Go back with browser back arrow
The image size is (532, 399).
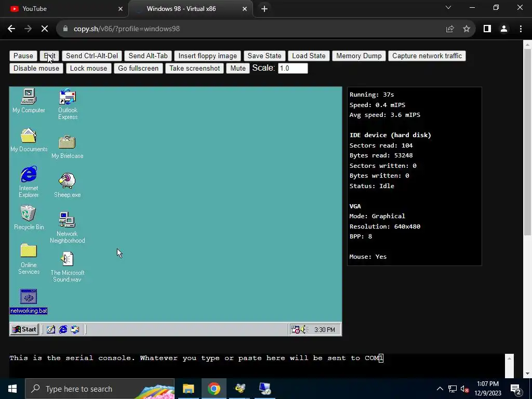click(11, 29)
